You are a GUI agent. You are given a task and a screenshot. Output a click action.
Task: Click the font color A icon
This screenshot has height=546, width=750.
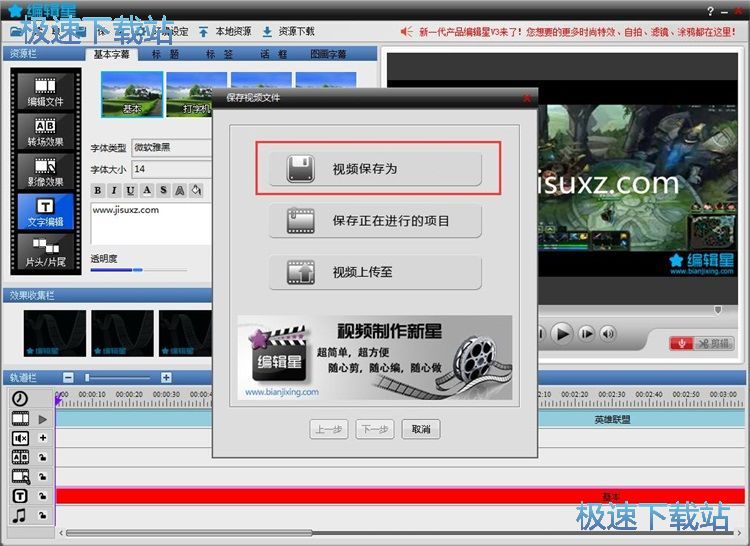[x=147, y=190]
